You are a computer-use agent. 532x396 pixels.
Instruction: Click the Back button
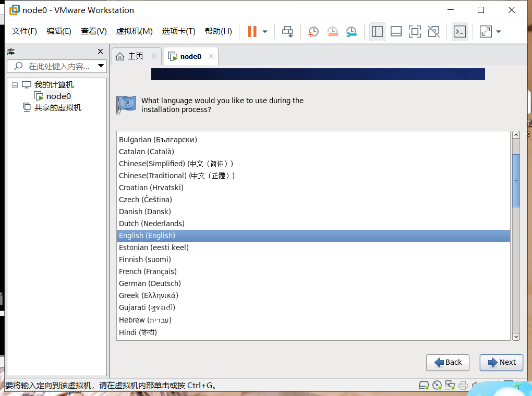pos(448,363)
